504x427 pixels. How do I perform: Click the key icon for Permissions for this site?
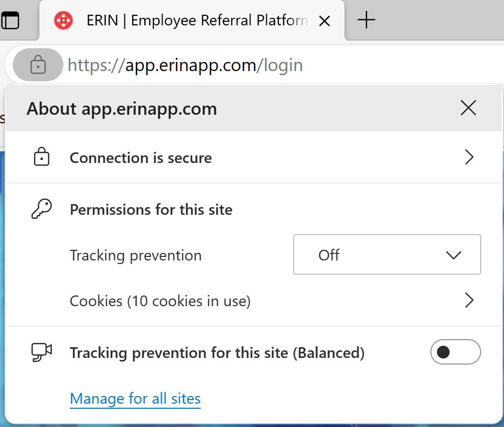click(41, 209)
